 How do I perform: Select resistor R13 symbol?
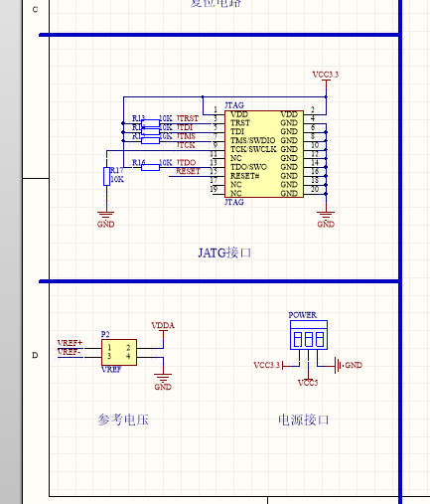click(150, 123)
